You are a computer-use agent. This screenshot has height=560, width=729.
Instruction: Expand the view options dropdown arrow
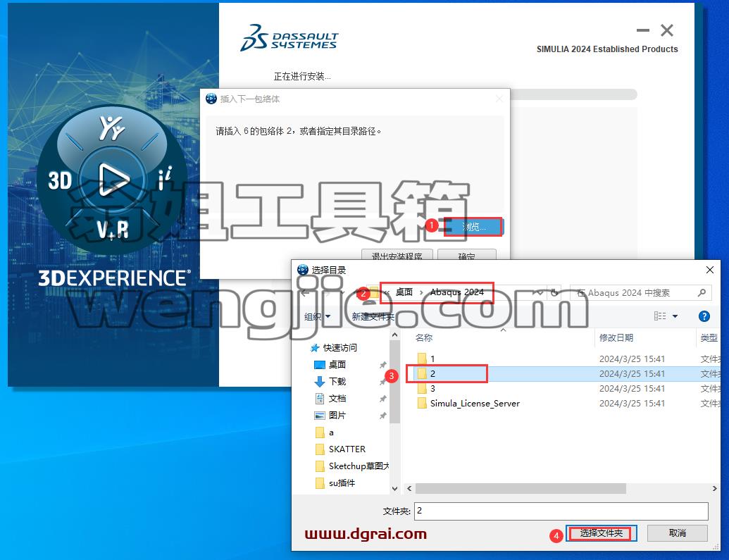(x=675, y=317)
